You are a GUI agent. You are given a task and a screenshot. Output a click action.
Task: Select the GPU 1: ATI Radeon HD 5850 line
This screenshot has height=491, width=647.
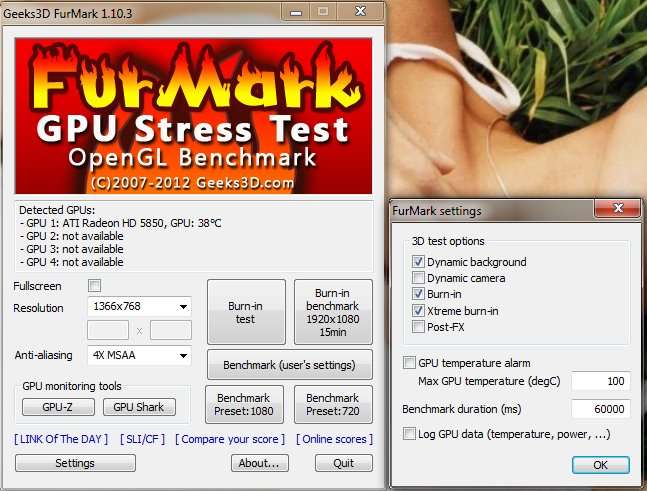120,223
